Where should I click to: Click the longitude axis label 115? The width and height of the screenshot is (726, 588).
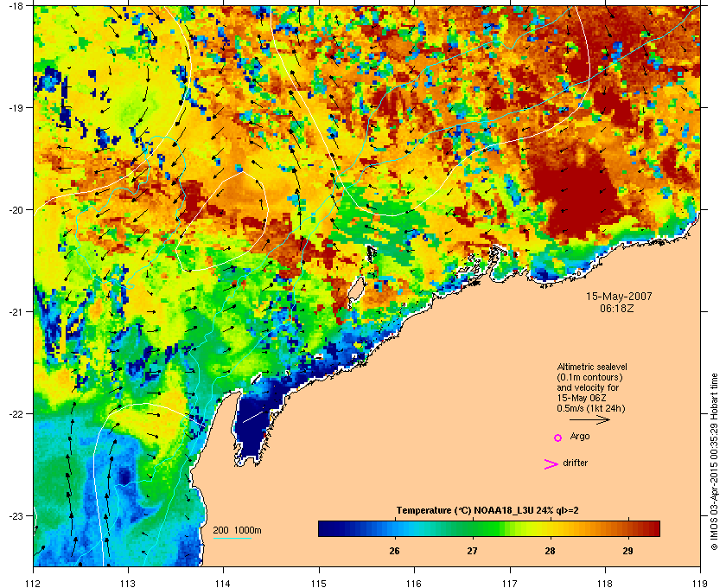(x=319, y=584)
